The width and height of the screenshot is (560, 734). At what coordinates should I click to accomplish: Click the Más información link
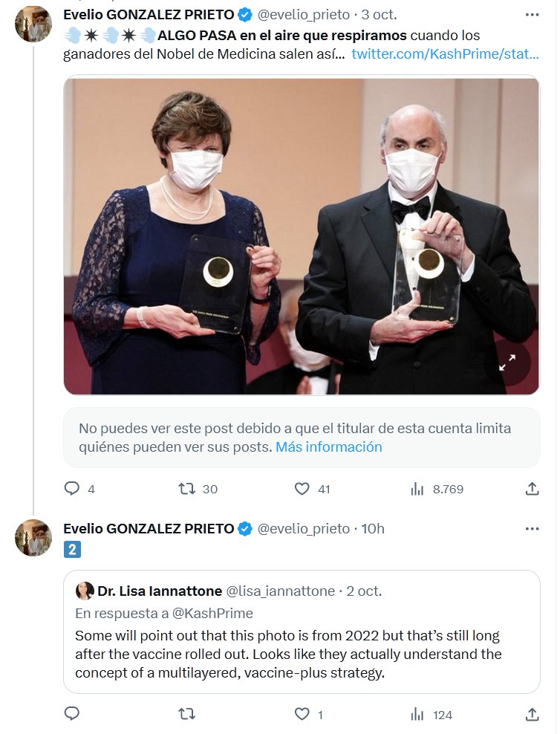click(x=328, y=446)
